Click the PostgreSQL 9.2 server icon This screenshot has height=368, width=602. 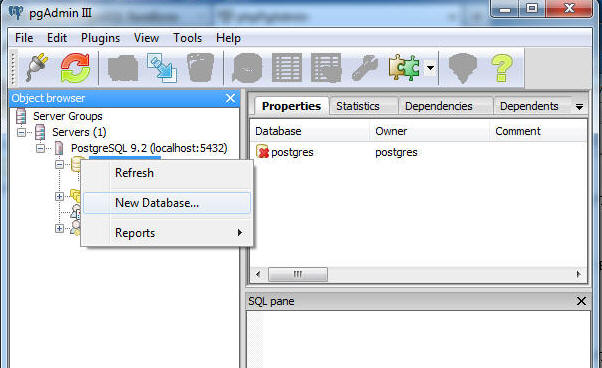(59, 148)
